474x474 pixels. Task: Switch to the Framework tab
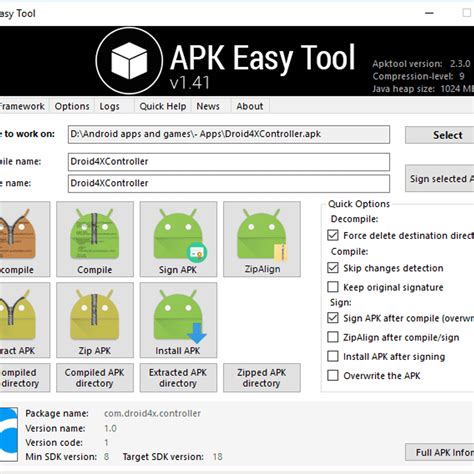pyautogui.click(x=23, y=106)
